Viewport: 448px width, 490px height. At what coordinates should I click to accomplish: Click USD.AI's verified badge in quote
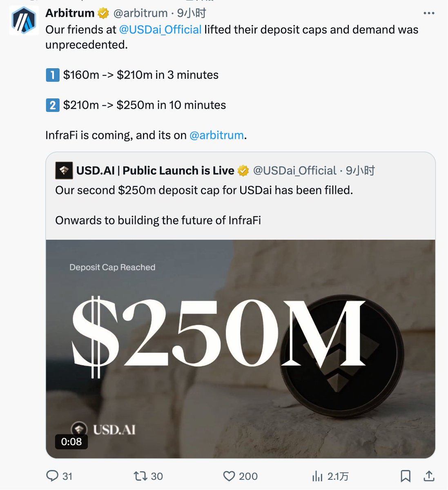(x=243, y=171)
